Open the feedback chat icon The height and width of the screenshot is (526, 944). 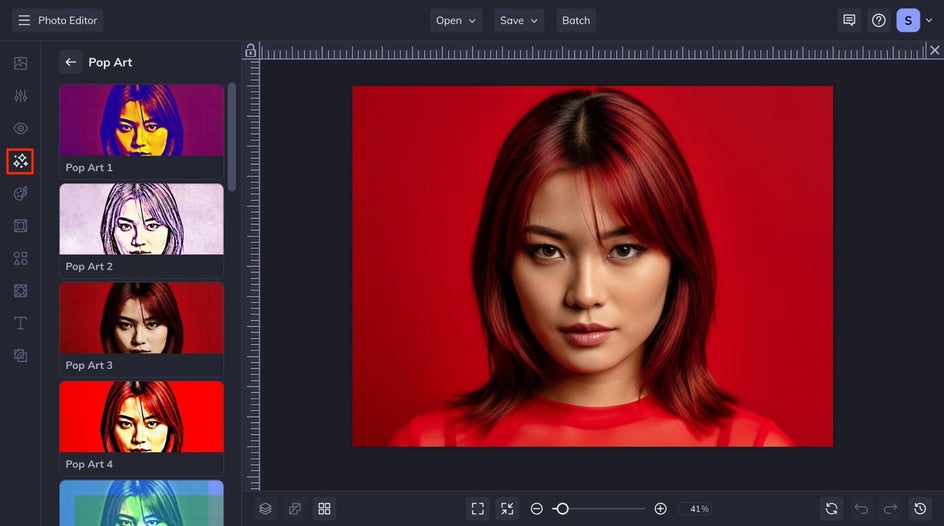(849, 20)
